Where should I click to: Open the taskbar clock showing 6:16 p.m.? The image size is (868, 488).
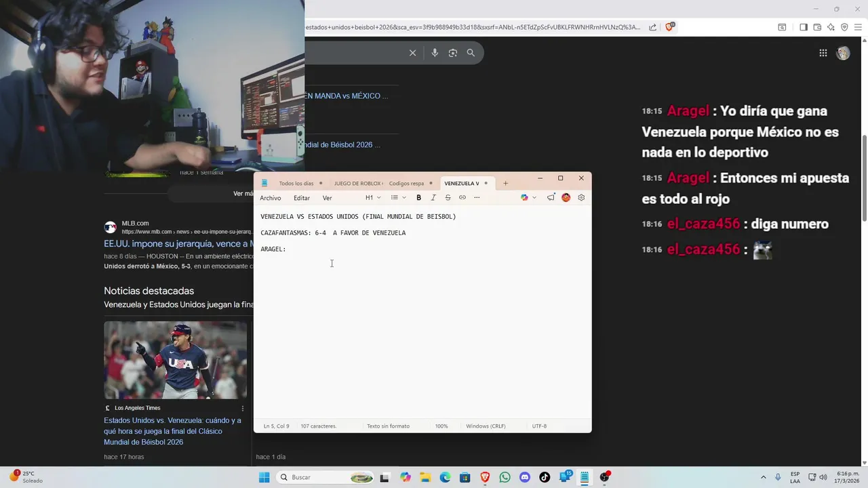pyautogui.click(x=848, y=477)
